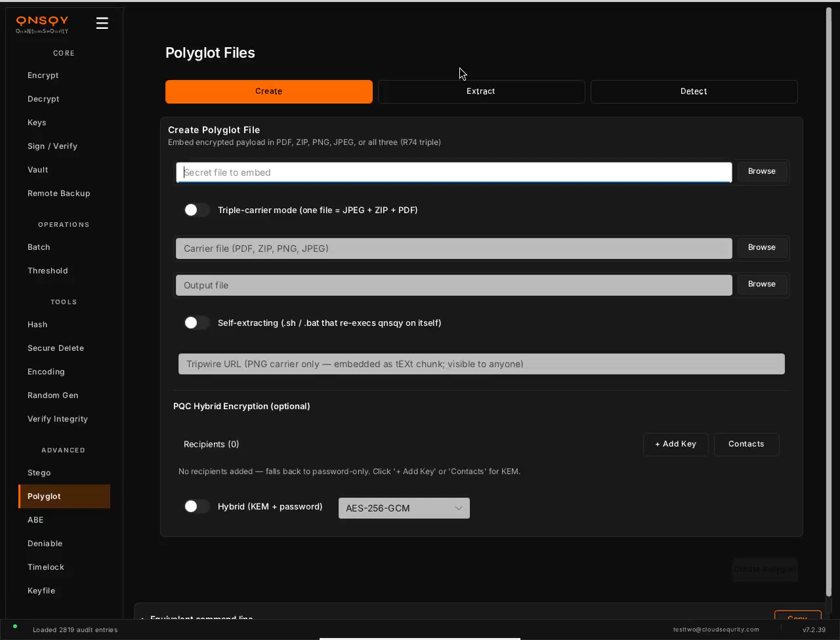
Task: Open Sign / Verify page
Action: click(64, 146)
